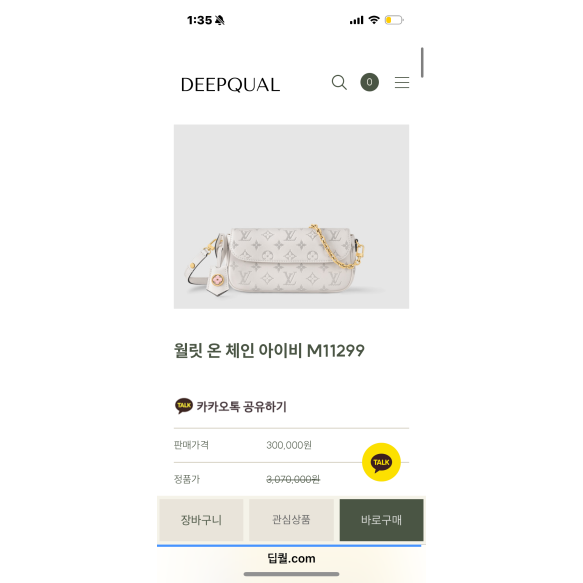This screenshot has height=583, width=583.
Task: Tap the home indicator bar at bottom
Action: click(291, 574)
